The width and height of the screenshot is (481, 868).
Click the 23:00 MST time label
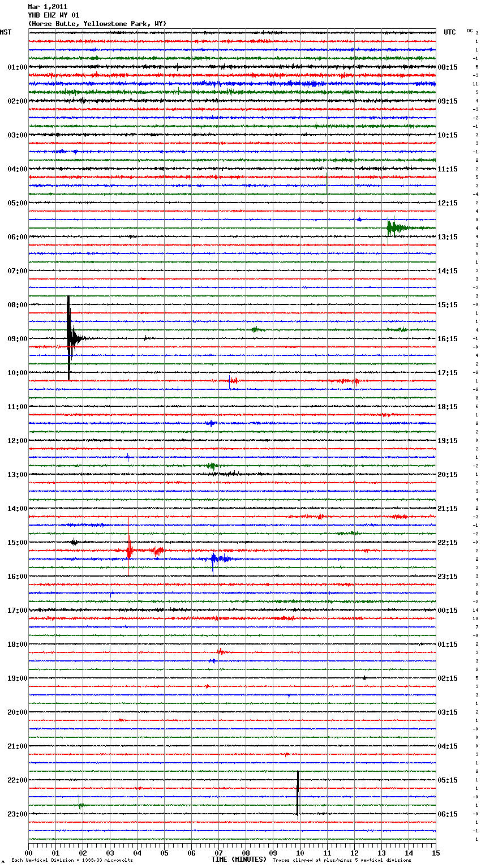tap(17, 814)
